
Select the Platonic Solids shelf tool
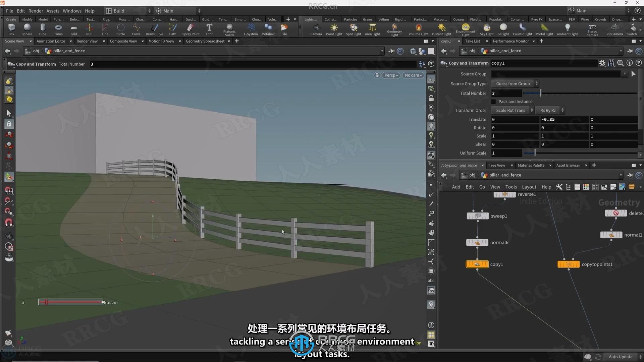(229, 30)
